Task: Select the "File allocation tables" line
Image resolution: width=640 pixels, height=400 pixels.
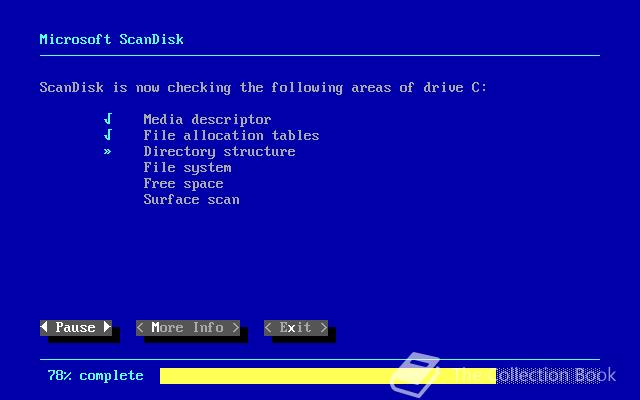Action: coord(231,135)
